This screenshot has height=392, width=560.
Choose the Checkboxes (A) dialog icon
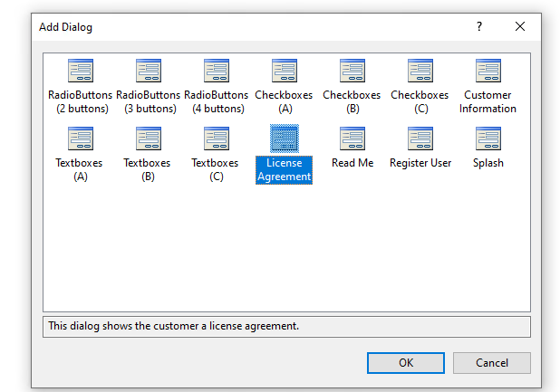click(x=284, y=71)
